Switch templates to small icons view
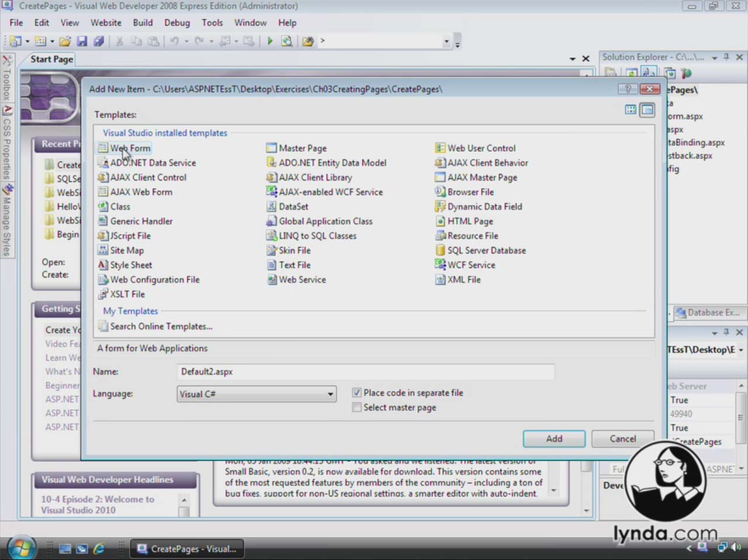748x560 pixels. coord(647,110)
